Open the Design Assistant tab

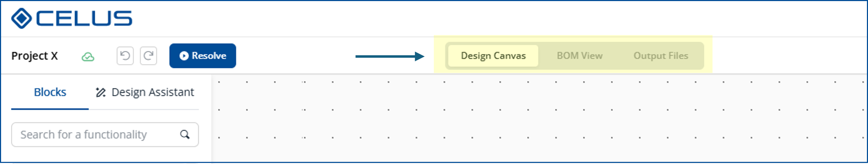[x=152, y=92]
